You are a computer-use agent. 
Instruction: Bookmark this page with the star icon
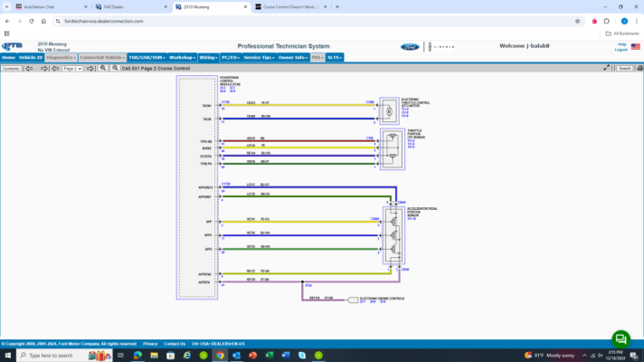click(577, 21)
